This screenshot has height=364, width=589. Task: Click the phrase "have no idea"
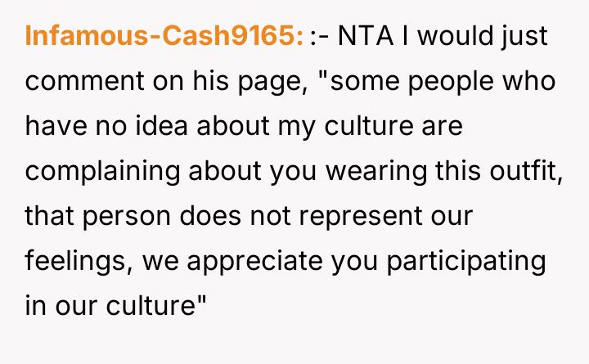[x=107, y=127]
